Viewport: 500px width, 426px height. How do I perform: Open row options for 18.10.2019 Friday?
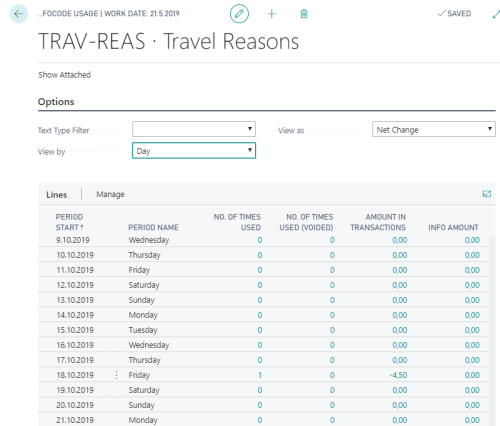coord(116,375)
